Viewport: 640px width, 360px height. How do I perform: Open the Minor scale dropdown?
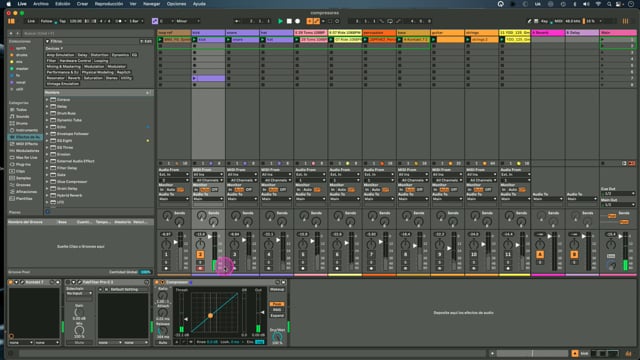(x=187, y=21)
